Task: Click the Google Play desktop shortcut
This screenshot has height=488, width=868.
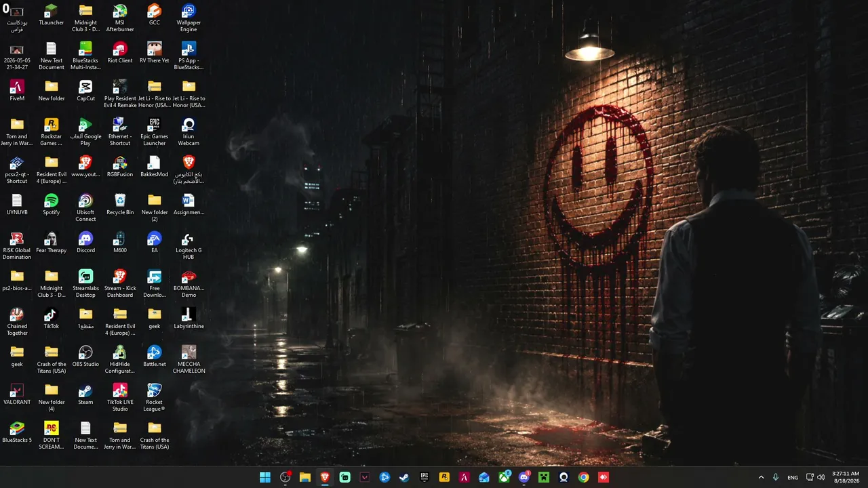Action: click(85, 132)
